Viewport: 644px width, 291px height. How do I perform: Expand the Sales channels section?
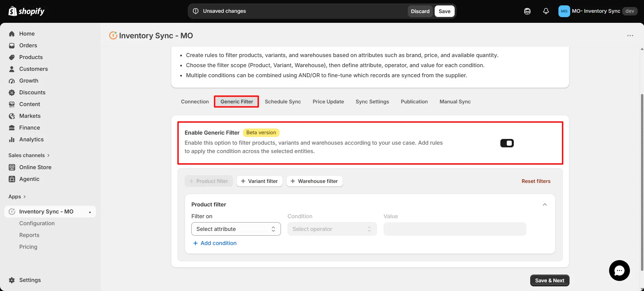click(29, 155)
